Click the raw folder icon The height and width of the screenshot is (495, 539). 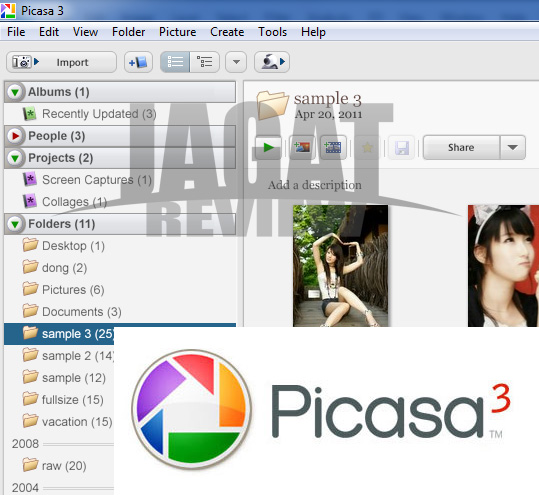coord(30,465)
